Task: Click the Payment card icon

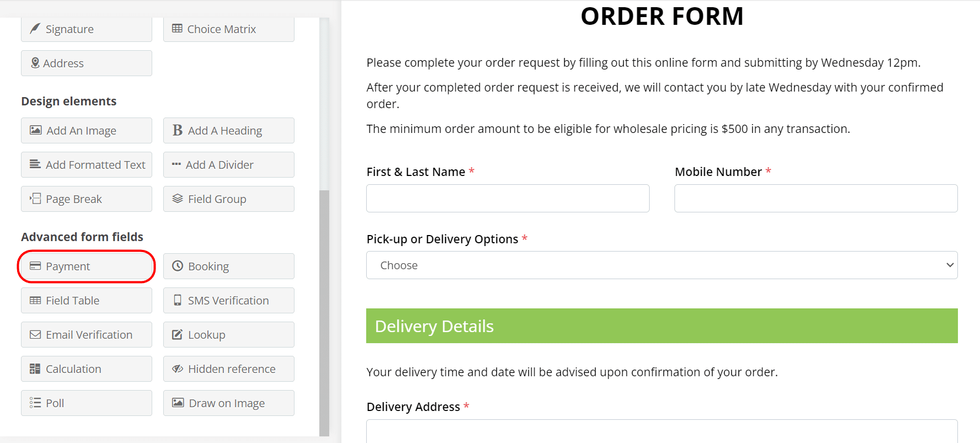Action: pyautogui.click(x=35, y=266)
